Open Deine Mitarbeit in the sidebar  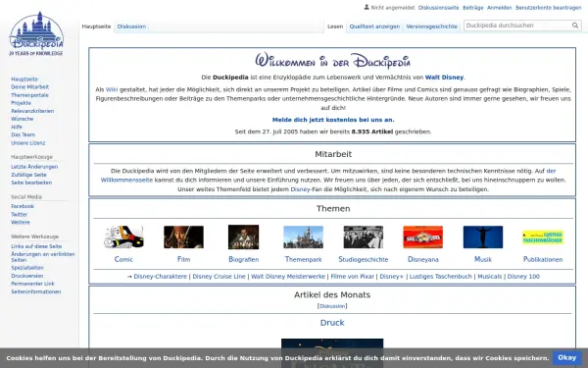[x=30, y=87]
